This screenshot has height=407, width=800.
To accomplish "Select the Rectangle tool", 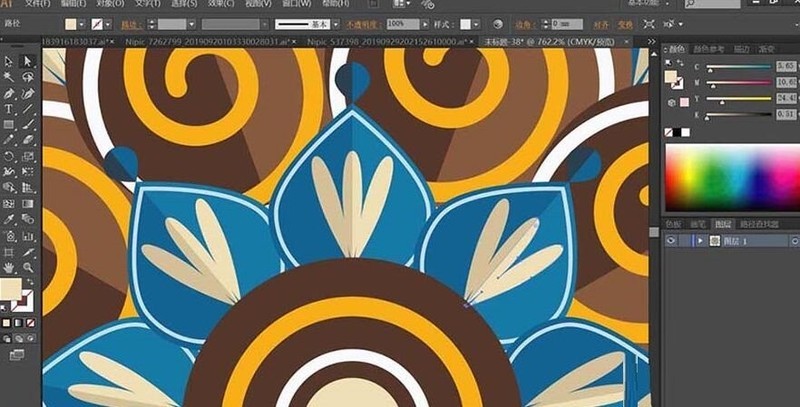I will click(9, 124).
